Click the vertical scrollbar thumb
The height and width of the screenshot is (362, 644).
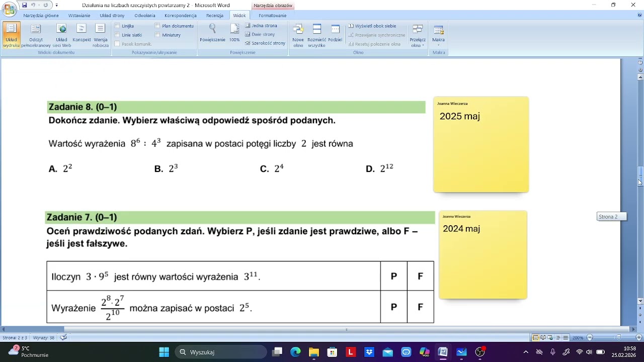(640, 176)
